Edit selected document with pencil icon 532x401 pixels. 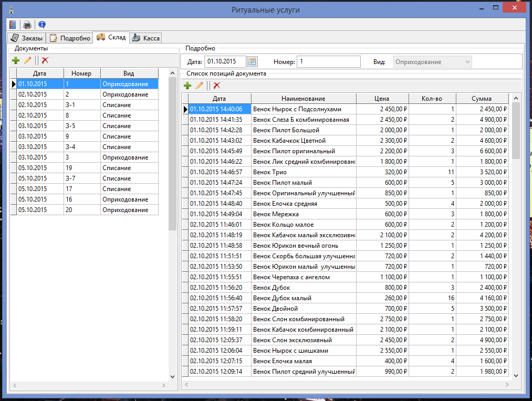pos(27,60)
